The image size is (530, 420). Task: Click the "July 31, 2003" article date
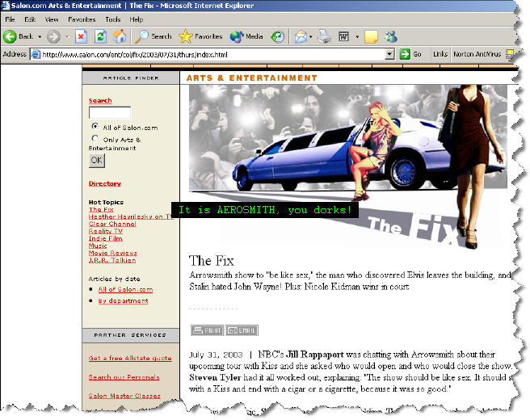[x=216, y=355]
